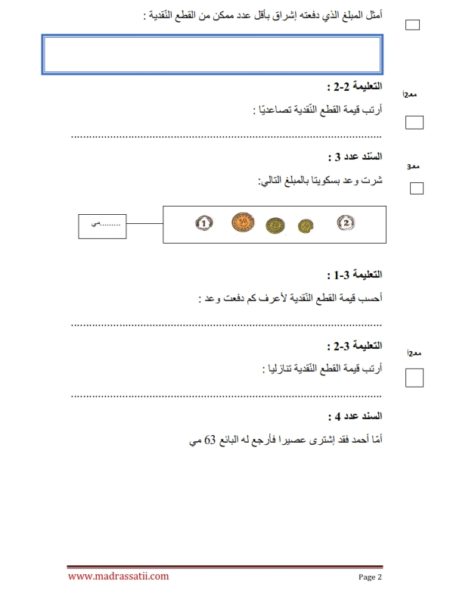450x600 pixels.
Task: Check the score box next to التعليمة 2-2
Action: click(x=414, y=122)
